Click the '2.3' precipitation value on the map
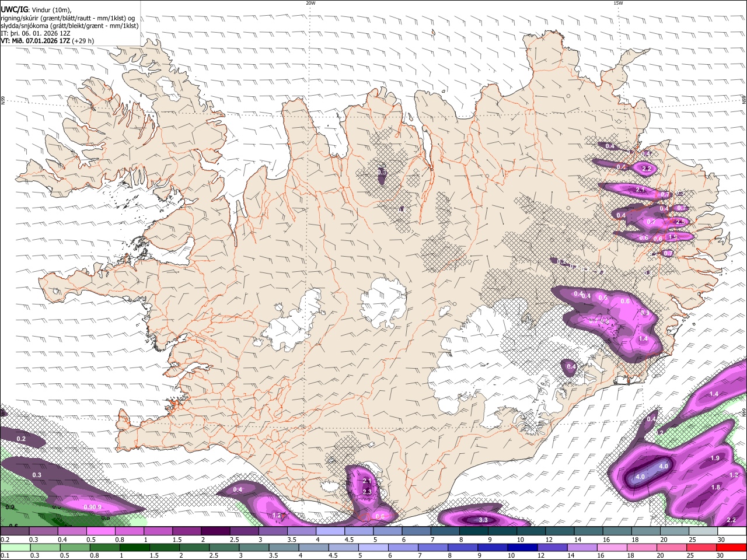Viewport: 747px width, 560px height. [367, 492]
